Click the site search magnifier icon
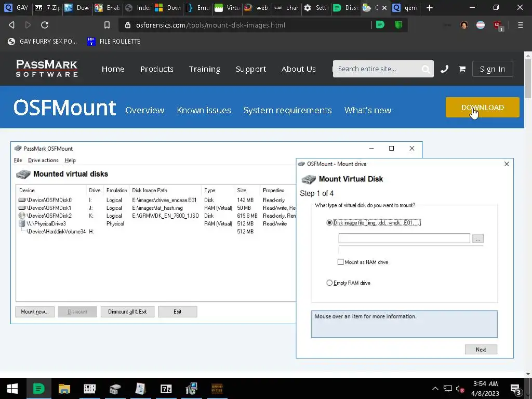 point(425,69)
